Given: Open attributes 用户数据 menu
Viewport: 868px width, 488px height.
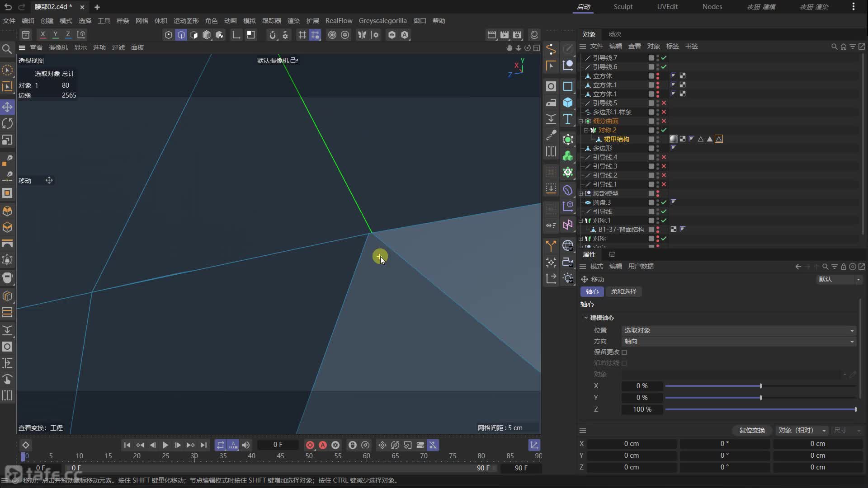Looking at the screenshot, I should [x=641, y=267].
